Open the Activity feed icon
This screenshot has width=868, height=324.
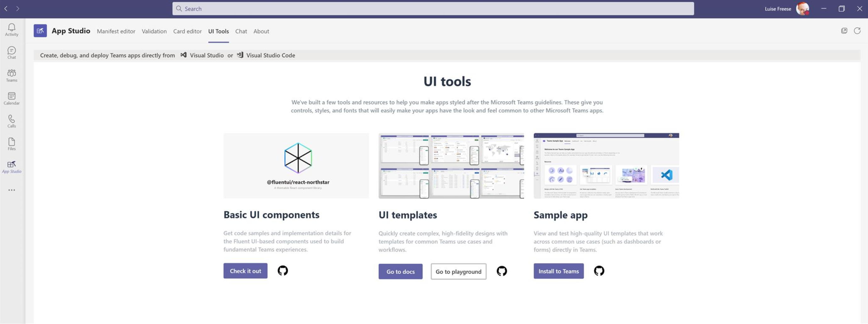[11, 29]
